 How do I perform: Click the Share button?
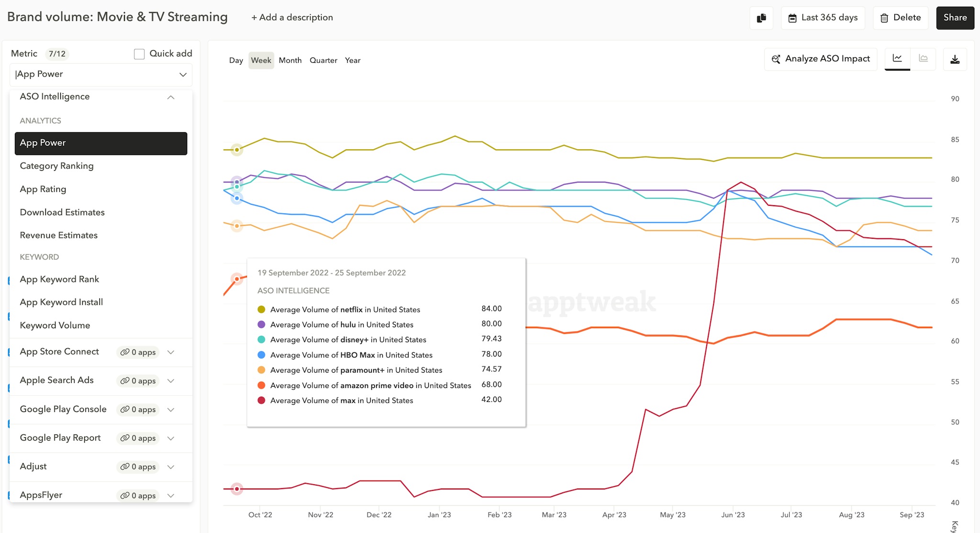coord(955,18)
